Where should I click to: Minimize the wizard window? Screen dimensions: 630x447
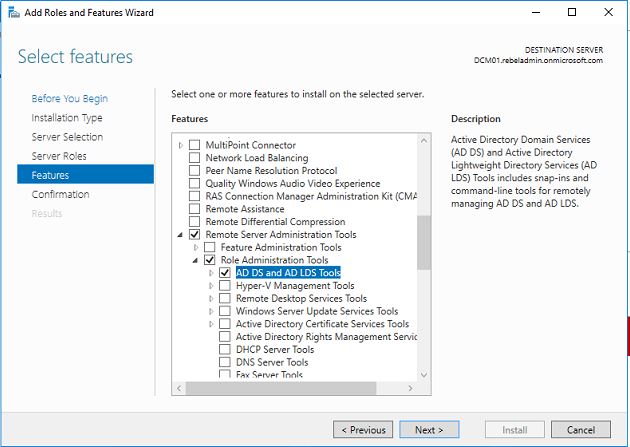click(x=536, y=12)
